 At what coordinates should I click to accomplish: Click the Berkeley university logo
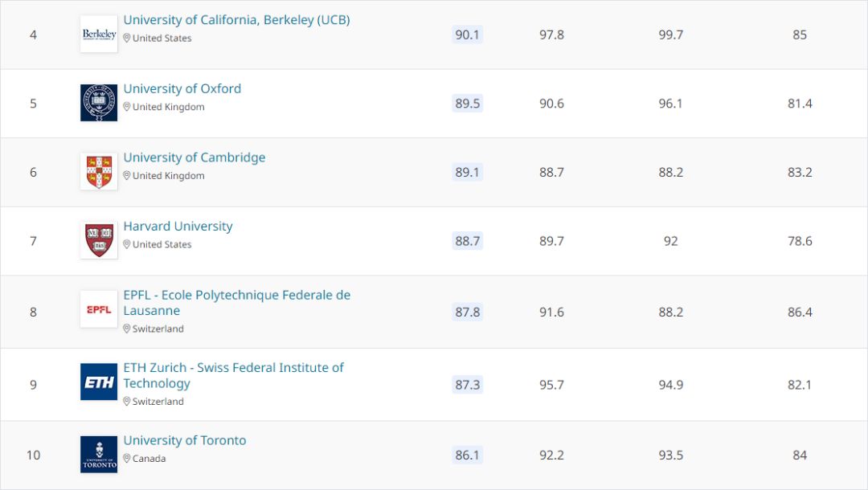pyautogui.click(x=99, y=35)
